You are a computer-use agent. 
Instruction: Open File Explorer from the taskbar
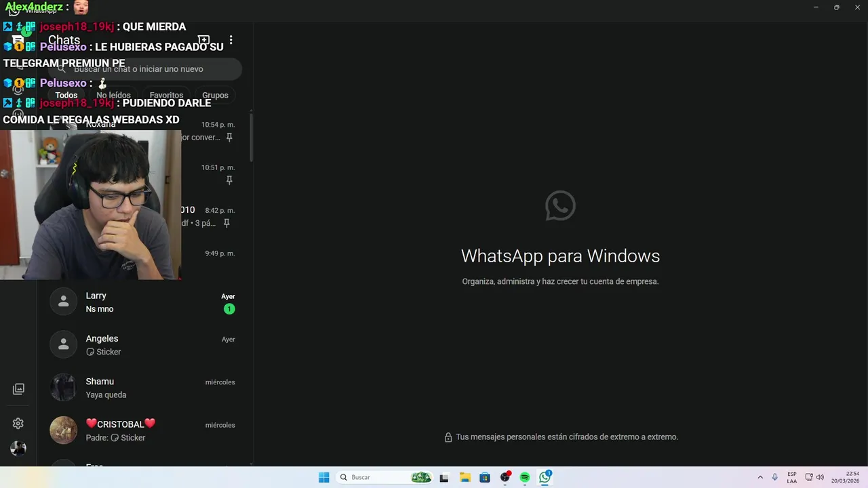(465, 477)
